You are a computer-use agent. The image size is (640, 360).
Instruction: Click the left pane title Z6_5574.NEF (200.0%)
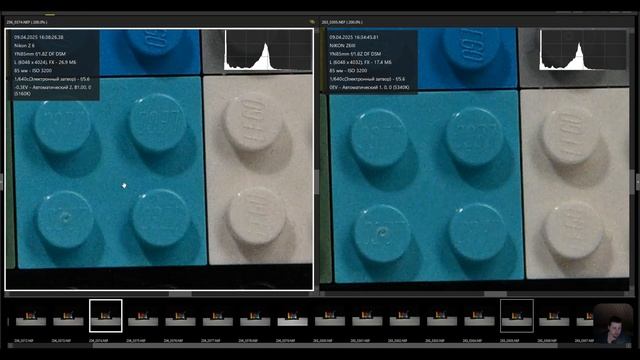tap(27, 22)
